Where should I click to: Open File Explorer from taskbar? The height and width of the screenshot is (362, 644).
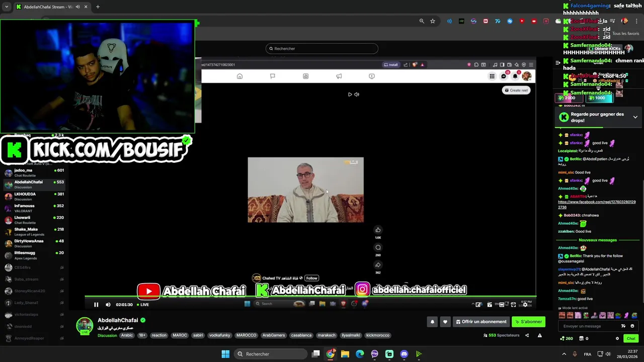345,354
